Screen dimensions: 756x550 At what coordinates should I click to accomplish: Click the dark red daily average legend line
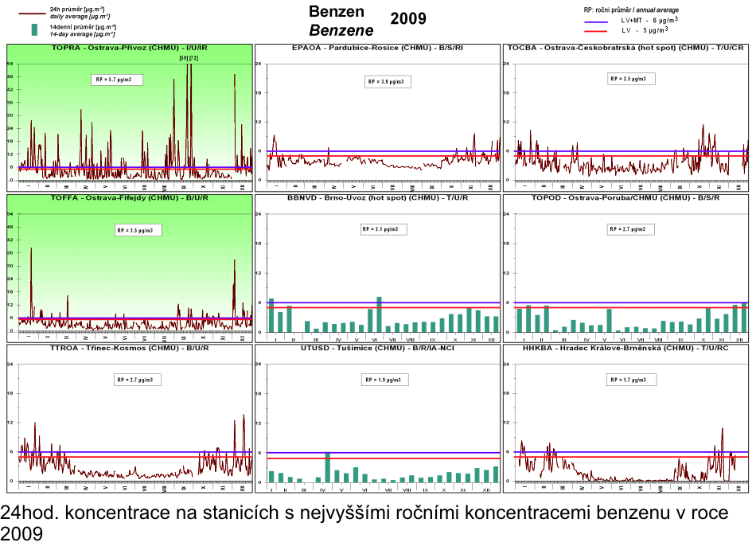(33, 14)
